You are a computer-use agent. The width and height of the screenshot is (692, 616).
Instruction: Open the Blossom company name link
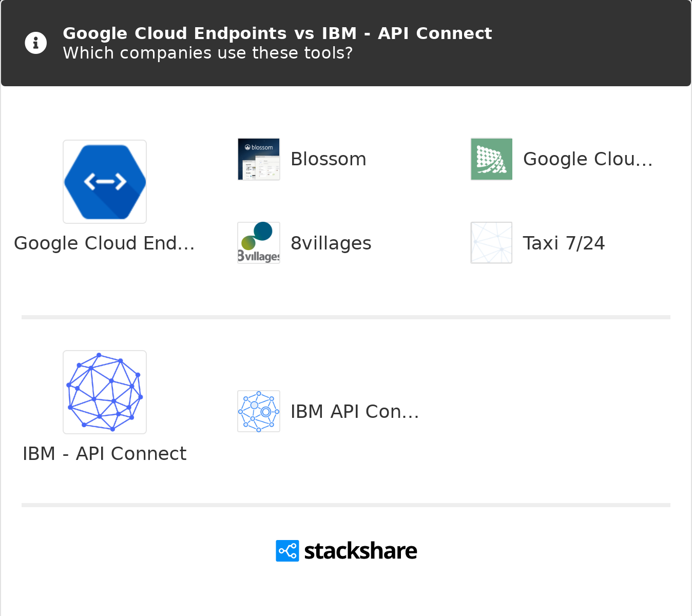[x=329, y=159]
